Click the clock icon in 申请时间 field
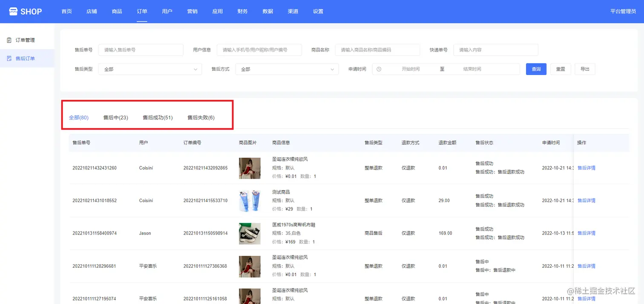The image size is (644, 304). point(379,69)
